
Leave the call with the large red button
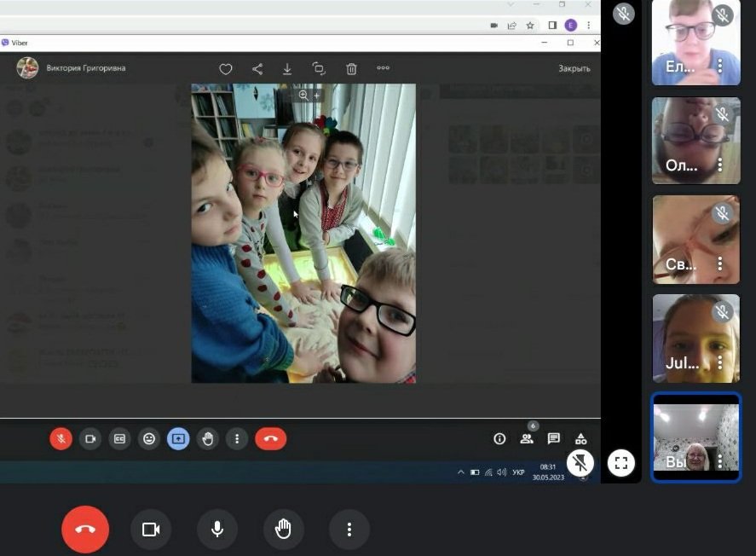[x=85, y=530]
